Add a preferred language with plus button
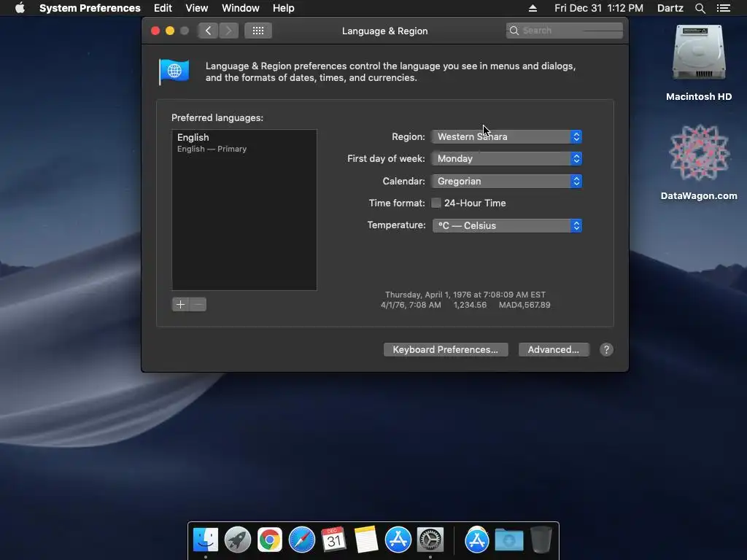747x560 pixels. [x=181, y=304]
